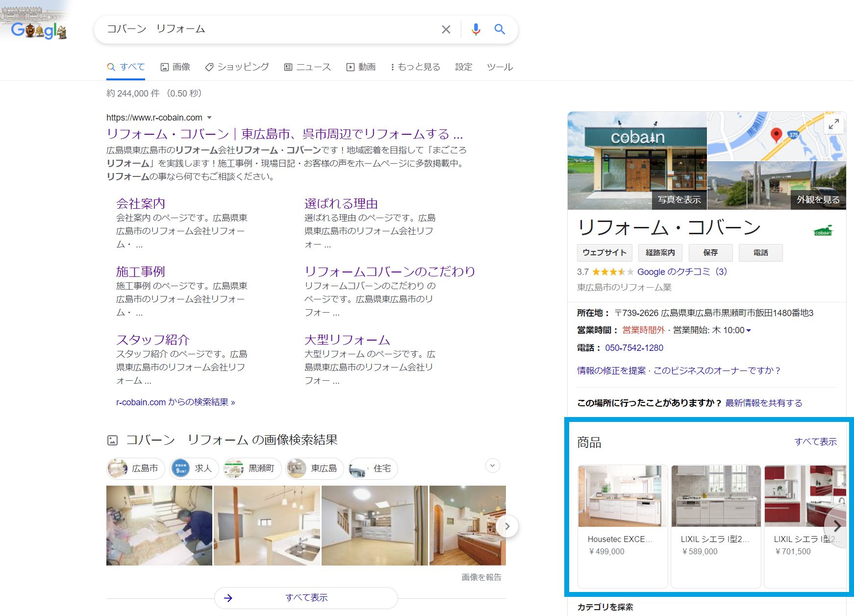
Task: Open LIXIL シエラ ¥589,000 product card
Action: tap(716, 526)
